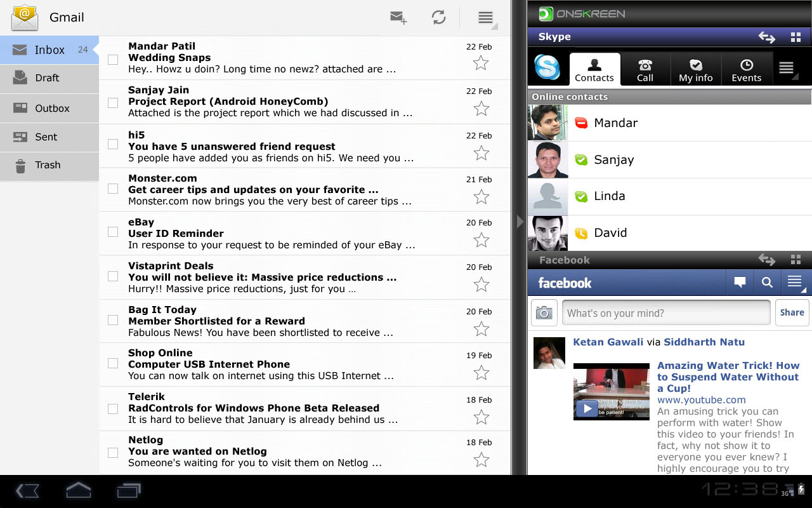Select the Shop Online email checkbox
The image size is (812, 508).
click(113, 363)
